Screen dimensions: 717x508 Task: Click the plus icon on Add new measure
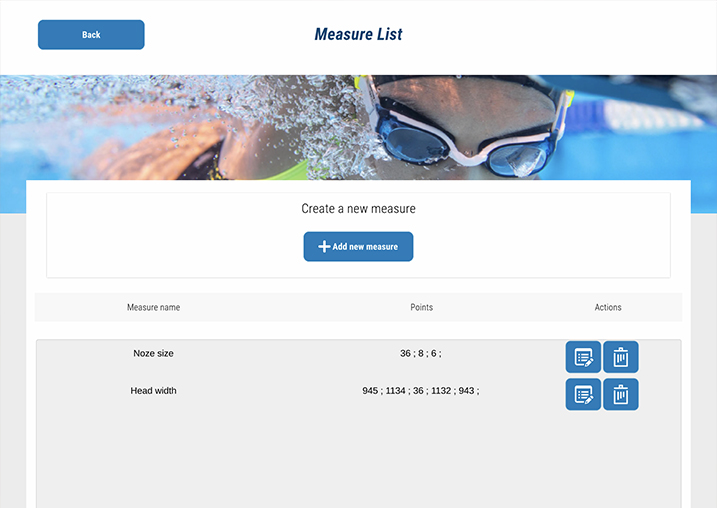[323, 247]
